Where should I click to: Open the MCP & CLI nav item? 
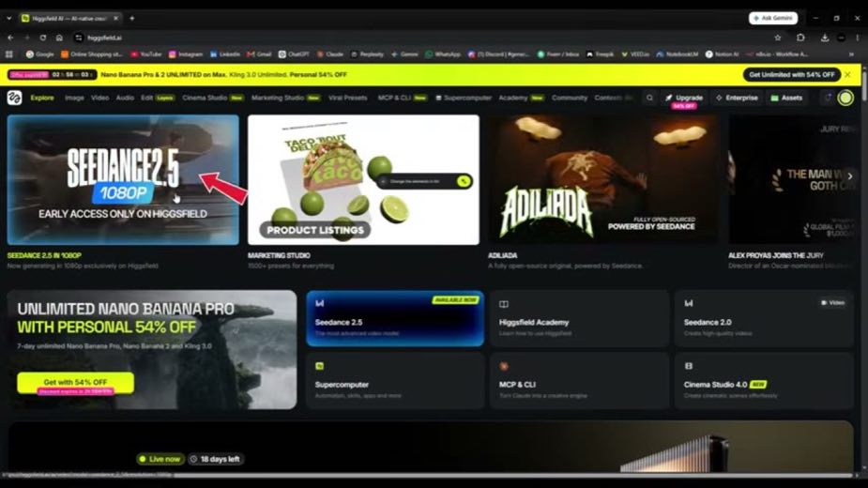pos(403,98)
